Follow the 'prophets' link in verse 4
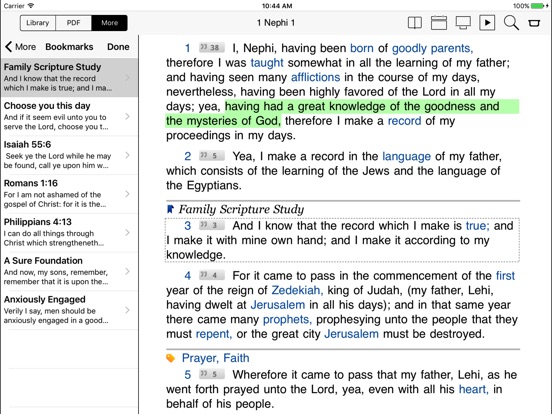The image size is (552, 414). (287, 320)
